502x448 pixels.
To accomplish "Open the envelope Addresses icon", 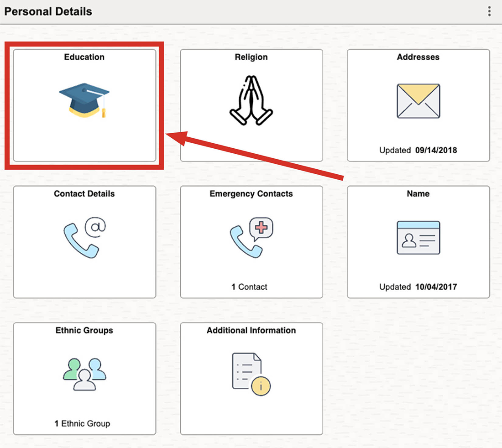I will click(x=418, y=101).
